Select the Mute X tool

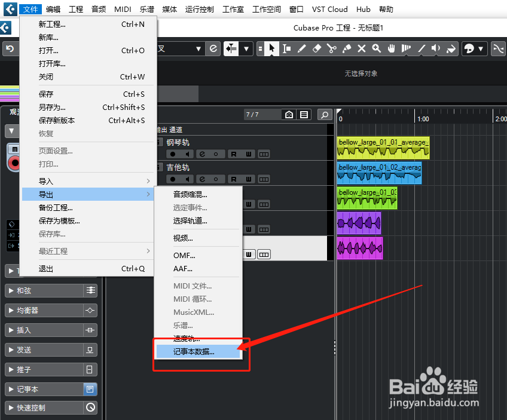tap(362, 49)
